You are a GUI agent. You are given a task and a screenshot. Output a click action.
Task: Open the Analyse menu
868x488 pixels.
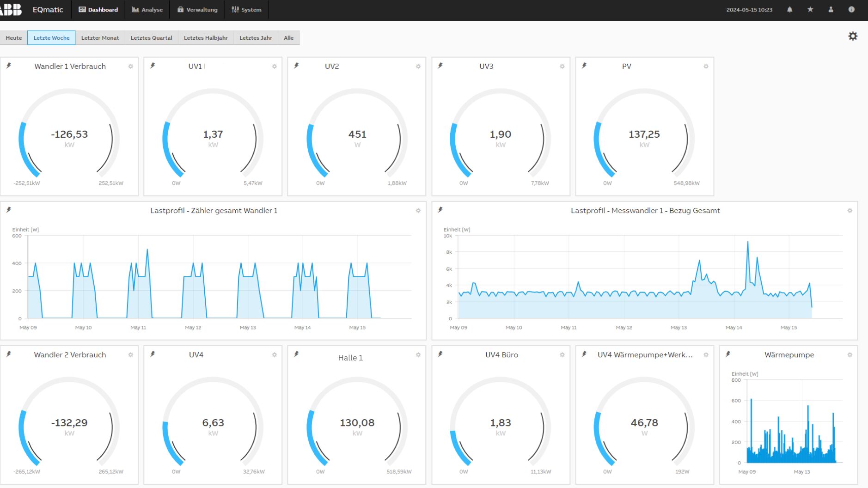(x=147, y=10)
